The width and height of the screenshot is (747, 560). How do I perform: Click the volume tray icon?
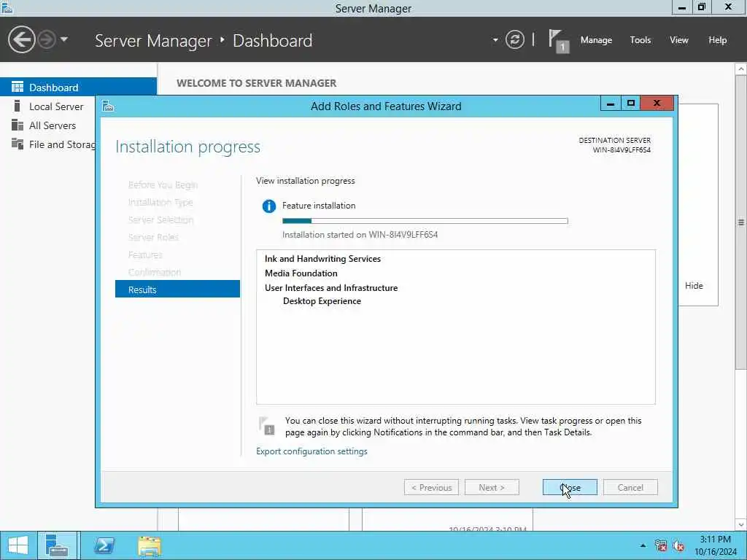click(x=678, y=545)
